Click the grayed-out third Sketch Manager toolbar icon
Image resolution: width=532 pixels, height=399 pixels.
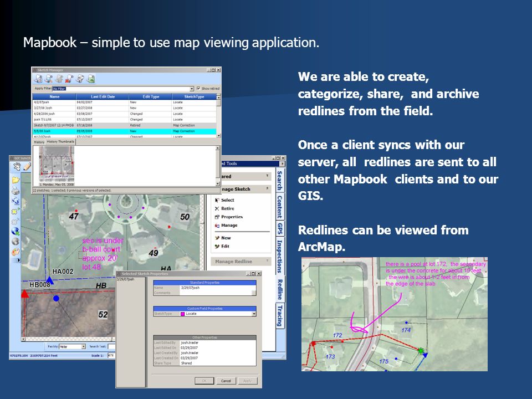(x=59, y=79)
